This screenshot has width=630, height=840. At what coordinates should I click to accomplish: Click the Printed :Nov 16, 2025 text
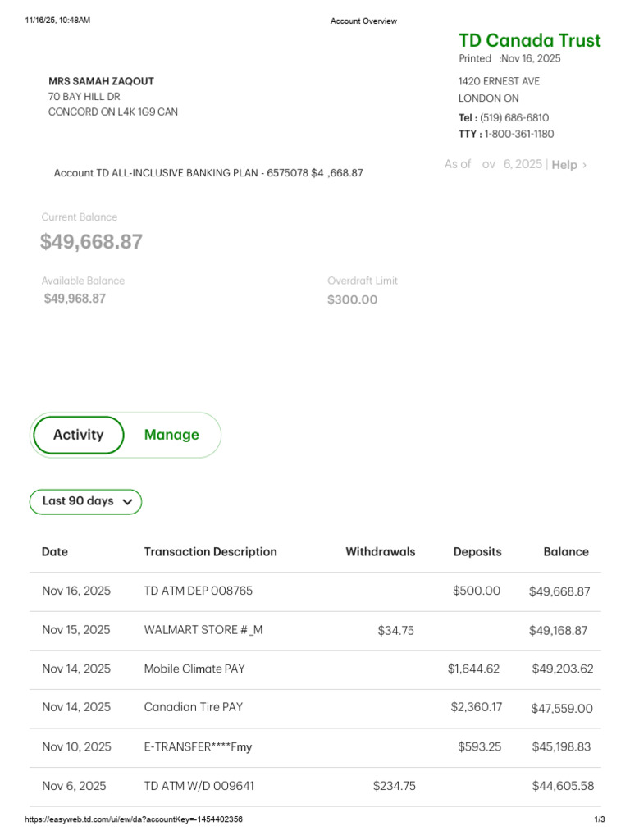(x=509, y=58)
